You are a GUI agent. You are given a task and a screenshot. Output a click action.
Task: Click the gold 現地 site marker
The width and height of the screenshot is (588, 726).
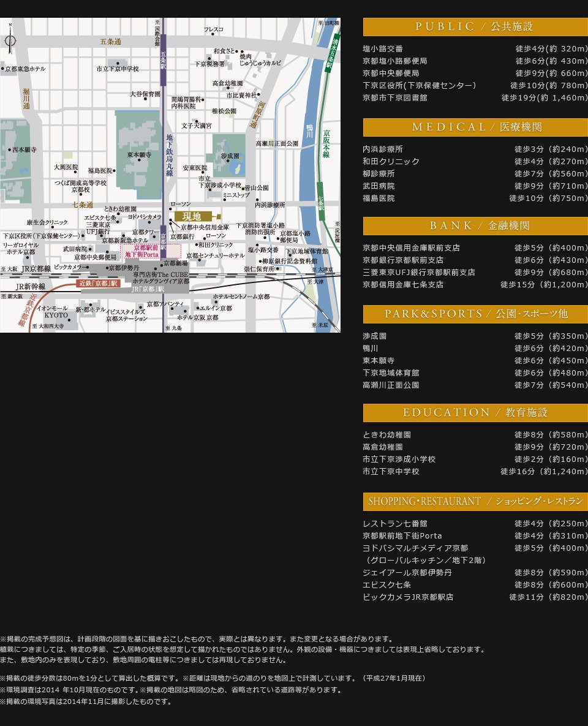tap(192, 216)
